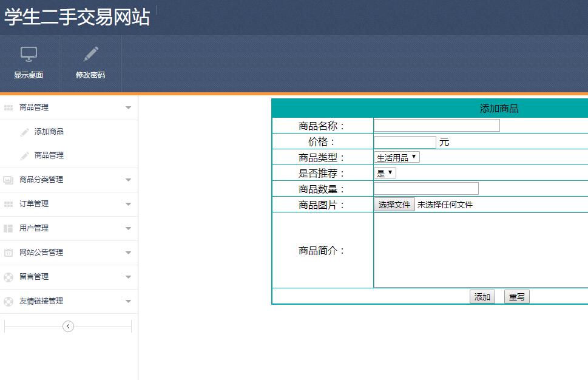Click the 是否推荐： label
This screenshot has width=588, height=380.
[x=322, y=174]
